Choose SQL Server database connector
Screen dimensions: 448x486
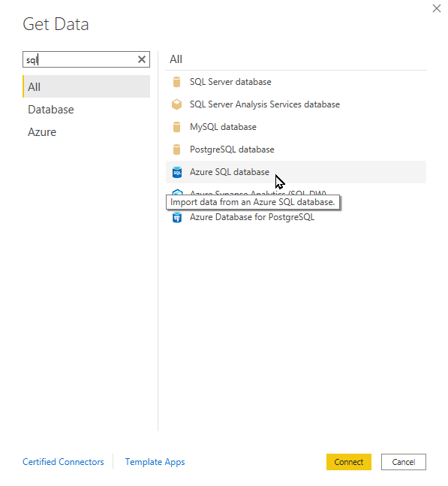tap(296, 82)
